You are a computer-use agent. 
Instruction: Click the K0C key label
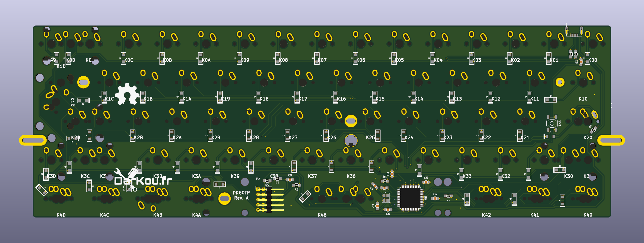pos(129,60)
